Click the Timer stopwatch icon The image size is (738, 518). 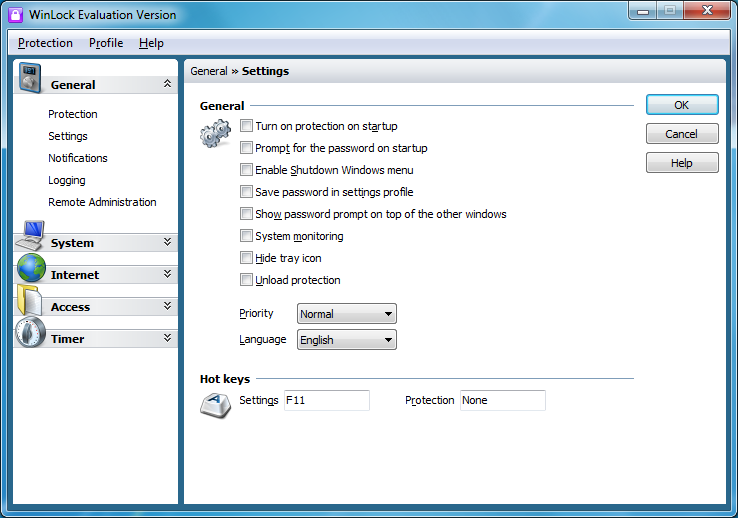30,332
